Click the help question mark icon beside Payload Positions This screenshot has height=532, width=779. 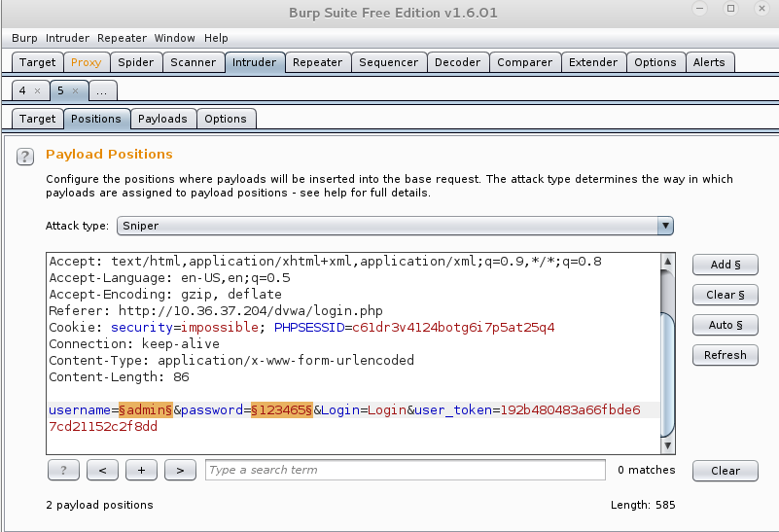pos(25,156)
